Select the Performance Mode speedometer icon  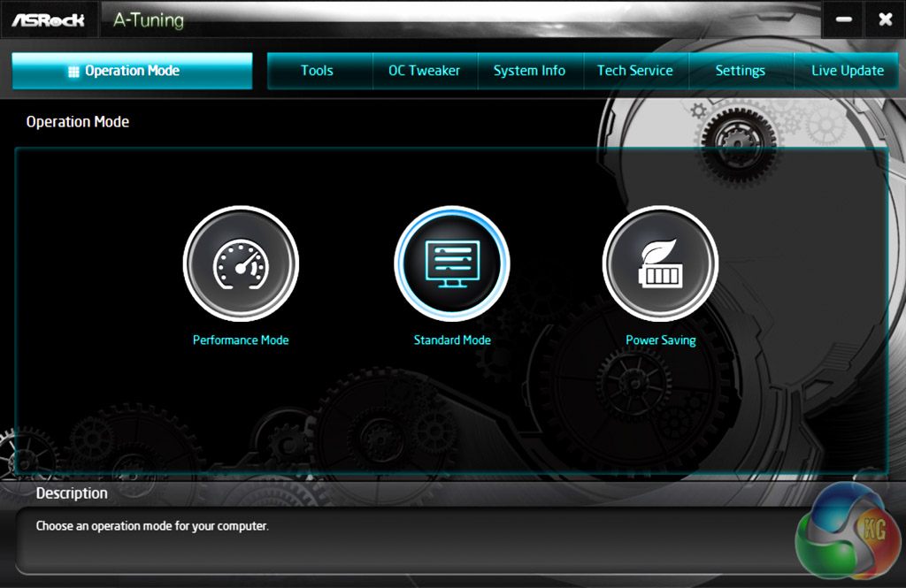(241, 263)
